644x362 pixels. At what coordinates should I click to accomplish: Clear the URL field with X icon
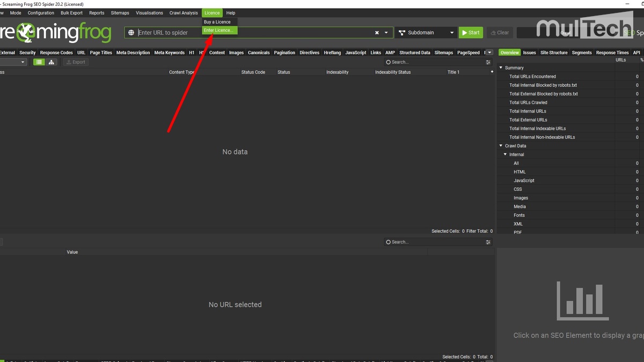(377, 33)
